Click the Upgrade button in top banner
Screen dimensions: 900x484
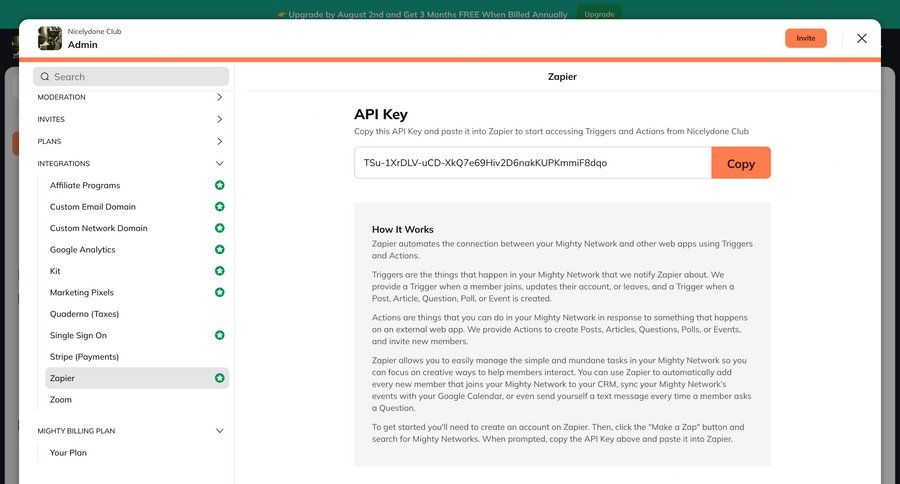(x=599, y=14)
